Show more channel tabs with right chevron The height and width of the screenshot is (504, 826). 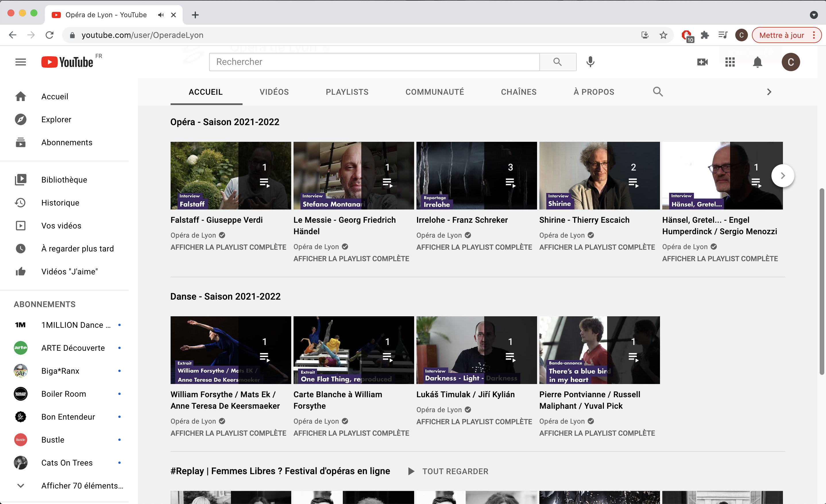(769, 92)
